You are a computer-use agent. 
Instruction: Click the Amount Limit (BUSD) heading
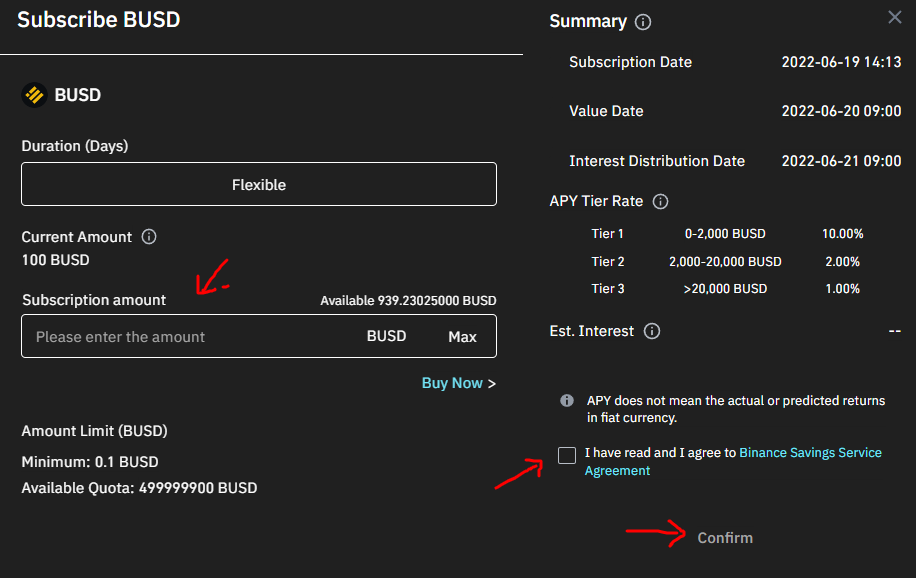pyautogui.click(x=95, y=431)
